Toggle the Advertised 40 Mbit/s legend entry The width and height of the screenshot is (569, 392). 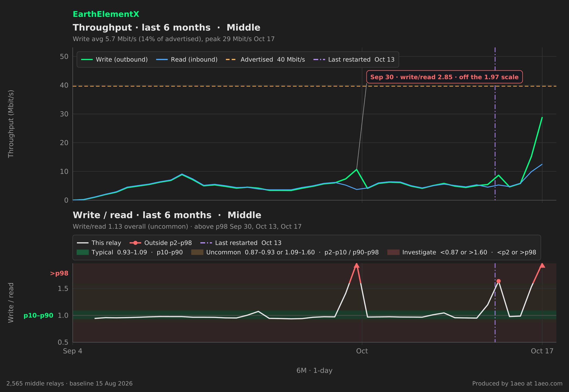[x=265, y=60]
